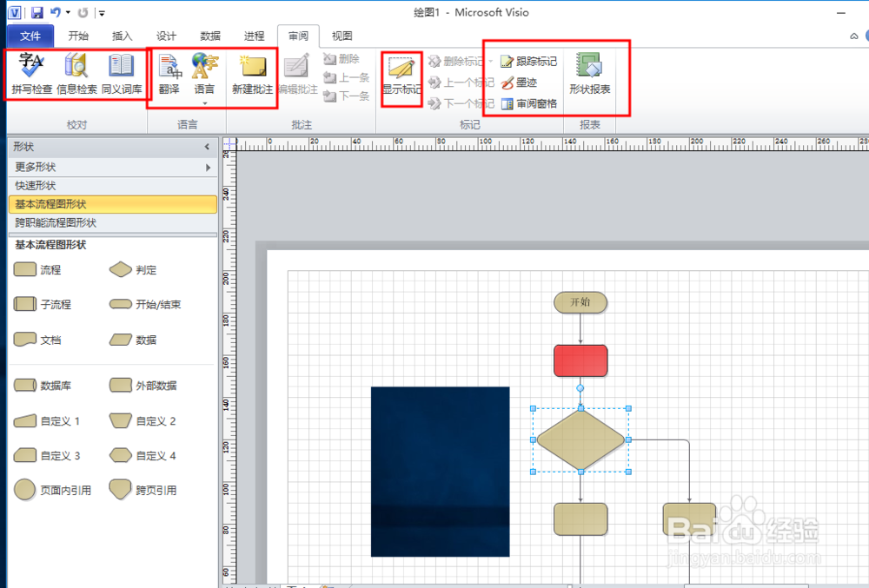This screenshot has height=588, width=869.
Task: Select 跨职能流程图形状 stencil
Action: click(x=112, y=222)
